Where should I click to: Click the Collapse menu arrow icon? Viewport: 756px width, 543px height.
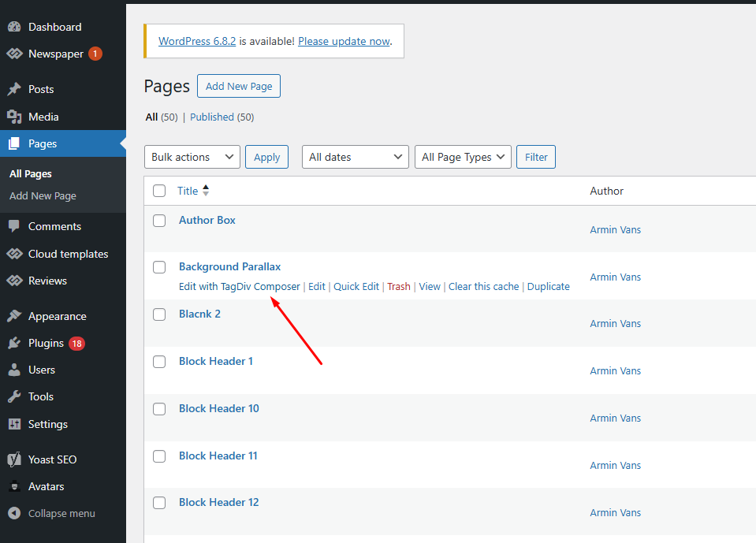click(14, 513)
